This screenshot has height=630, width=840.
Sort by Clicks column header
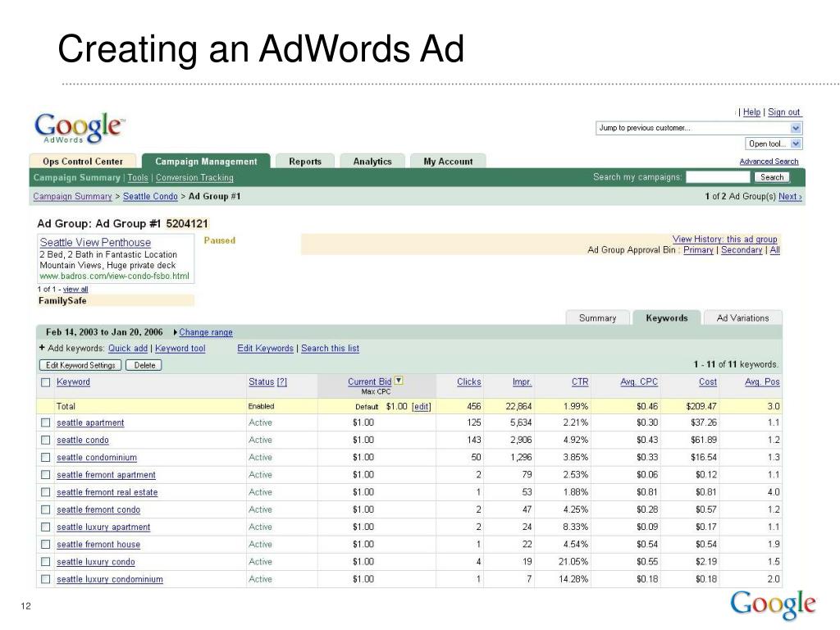468,381
